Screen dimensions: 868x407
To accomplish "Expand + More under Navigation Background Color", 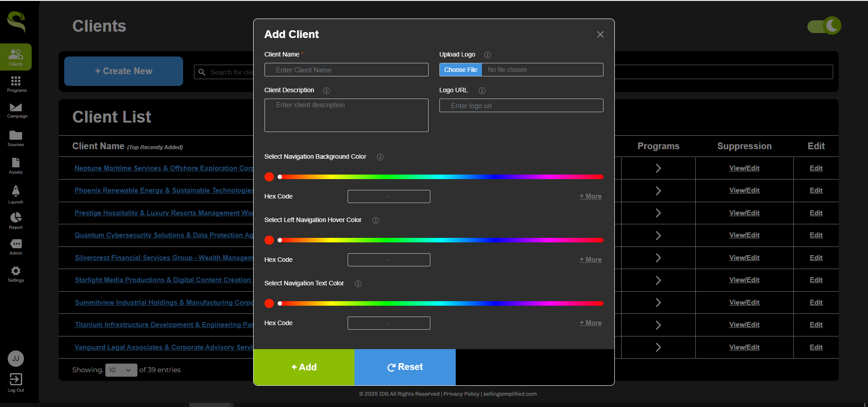I will pos(590,196).
